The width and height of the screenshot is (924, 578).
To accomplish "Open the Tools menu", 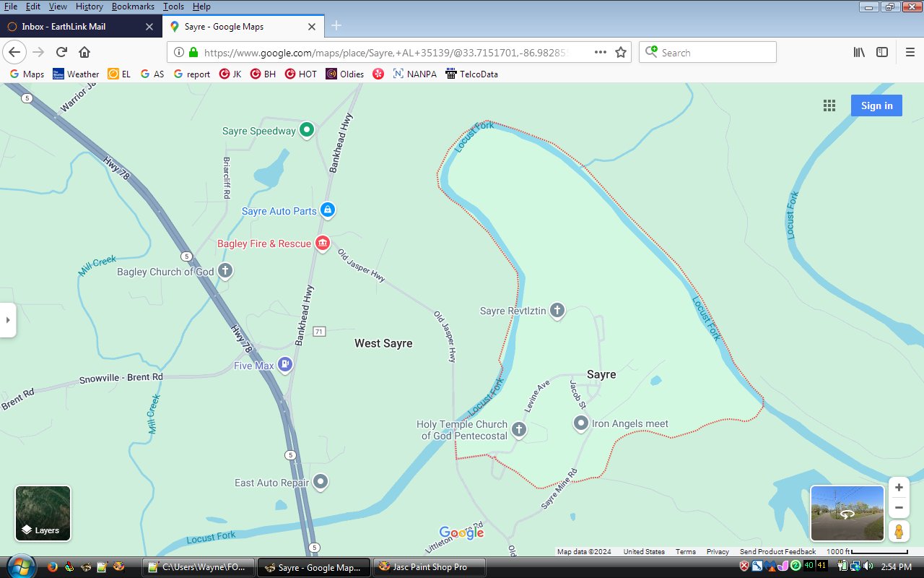I will point(173,7).
